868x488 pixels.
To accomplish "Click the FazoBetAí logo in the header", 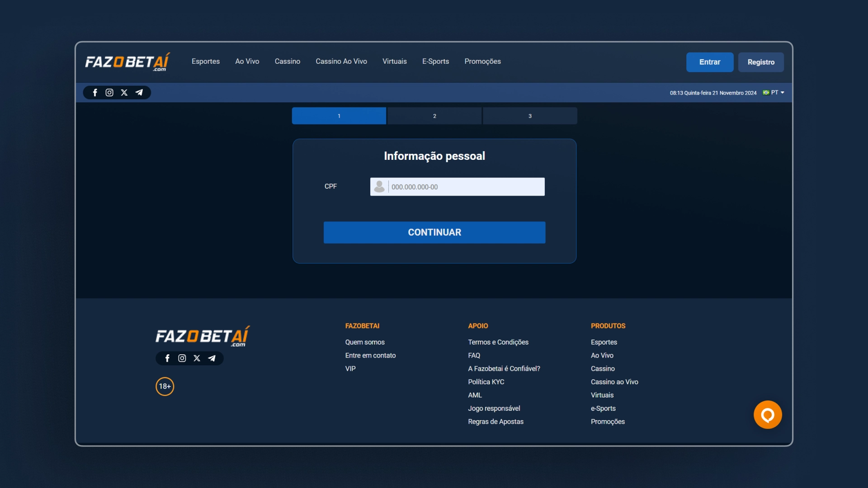I will point(127,62).
